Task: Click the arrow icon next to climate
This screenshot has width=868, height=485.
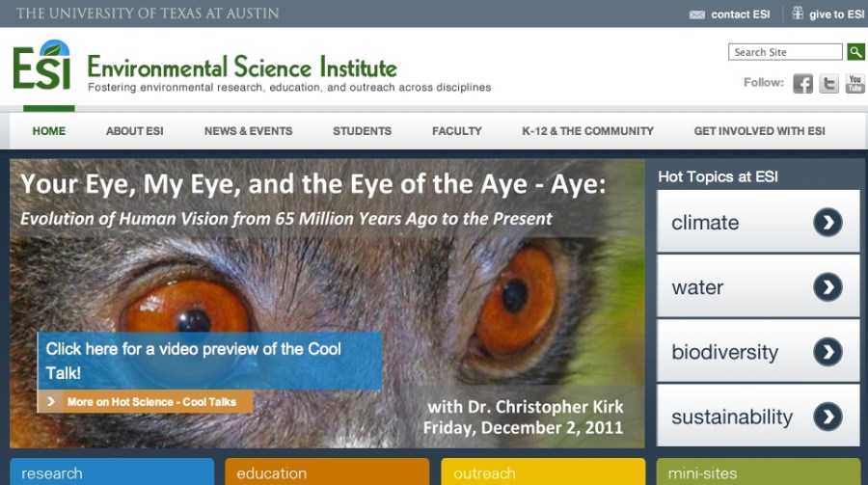Action: tap(827, 223)
